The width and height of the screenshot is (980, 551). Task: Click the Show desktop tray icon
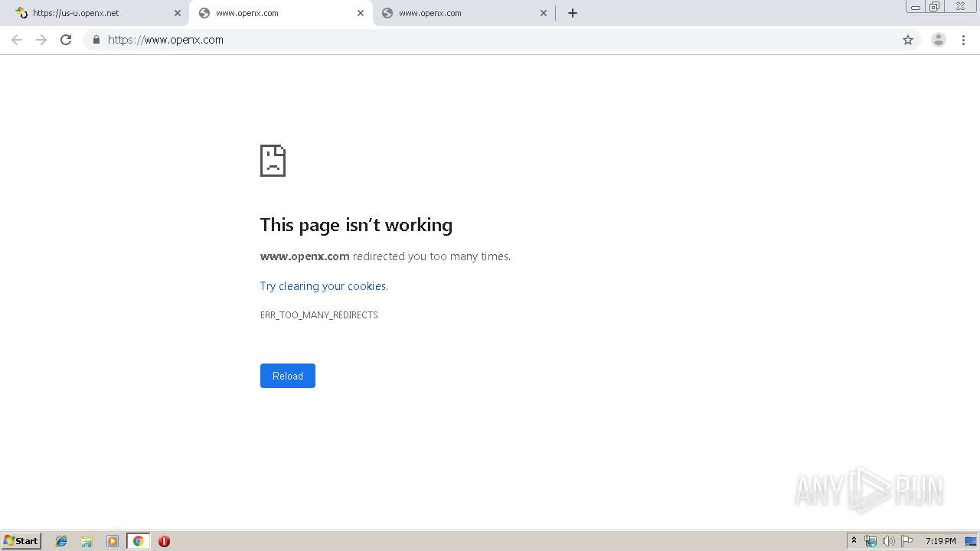point(972,541)
